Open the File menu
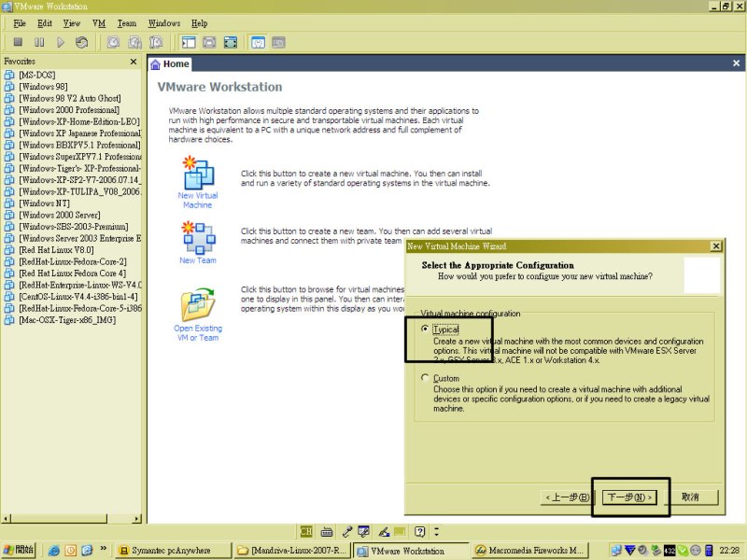The image size is (747, 560). 20,23
